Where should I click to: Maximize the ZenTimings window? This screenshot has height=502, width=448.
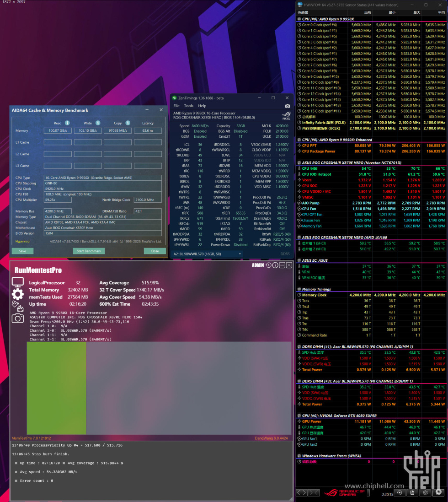pos(273,98)
